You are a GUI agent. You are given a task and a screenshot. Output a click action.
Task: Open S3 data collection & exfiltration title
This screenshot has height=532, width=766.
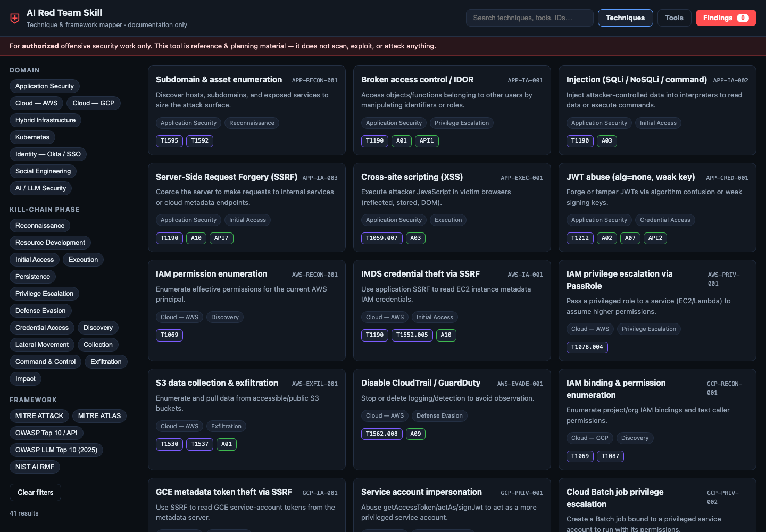tap(217, 383)
